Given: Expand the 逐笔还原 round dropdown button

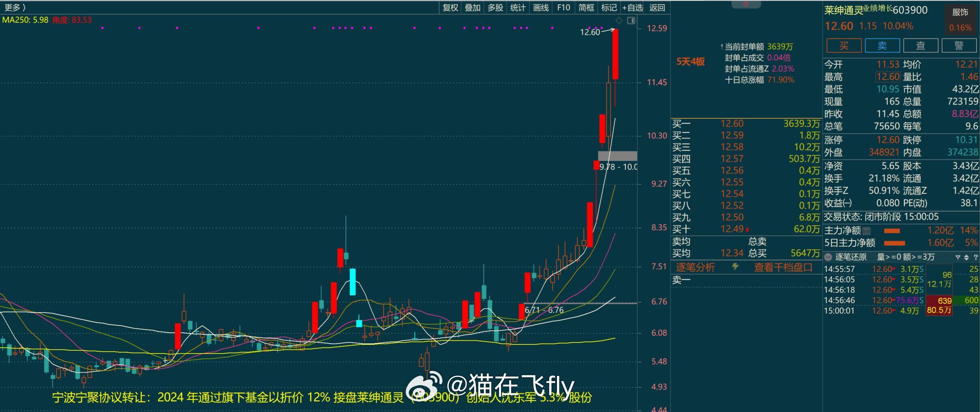Looking at the screenshot, I should click(828, 257).
